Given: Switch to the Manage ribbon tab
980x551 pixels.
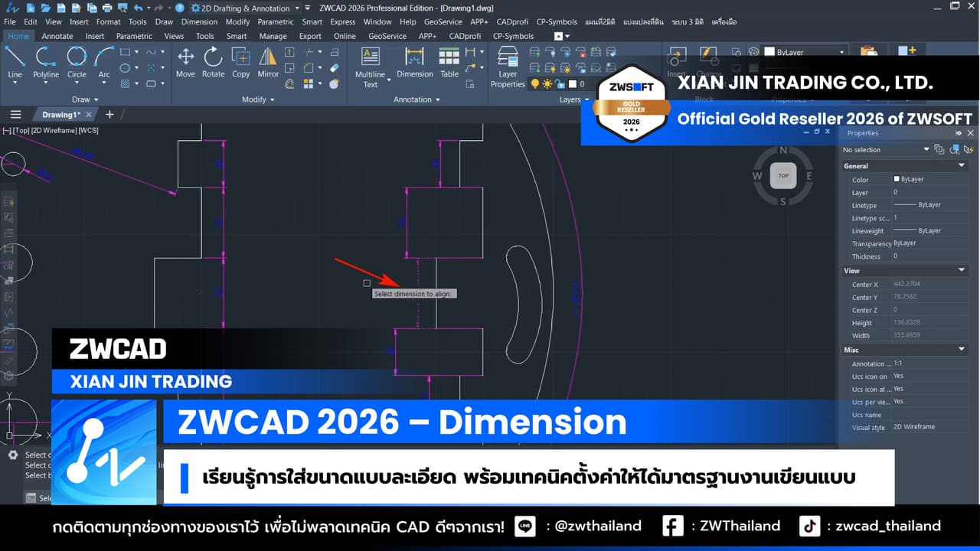Looking at the screenshot, I should coord(273,36).
